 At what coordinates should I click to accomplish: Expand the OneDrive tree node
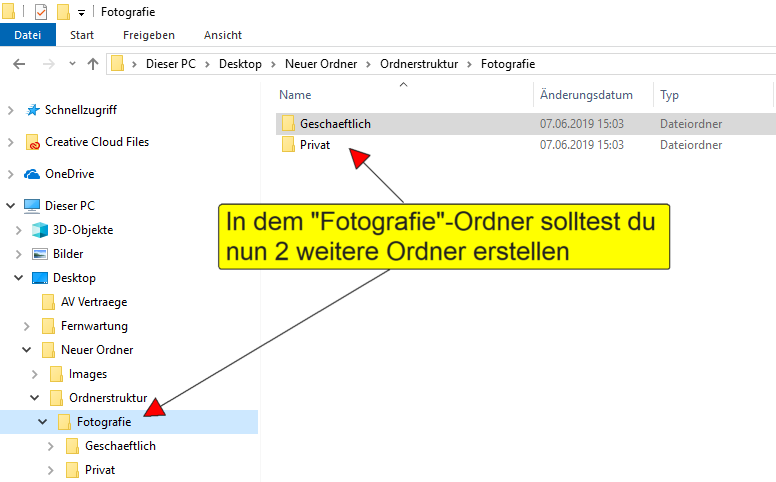click(x=10, y=174)
